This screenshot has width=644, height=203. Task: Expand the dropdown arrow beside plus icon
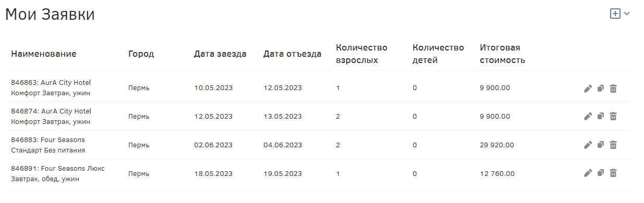pos(627,14)
